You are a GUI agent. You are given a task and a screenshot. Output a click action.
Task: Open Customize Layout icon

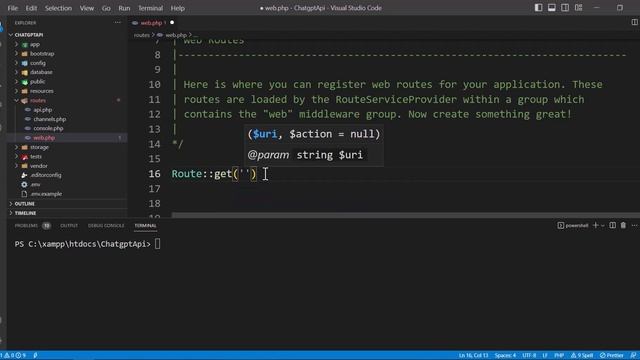(x=578, y=8)
